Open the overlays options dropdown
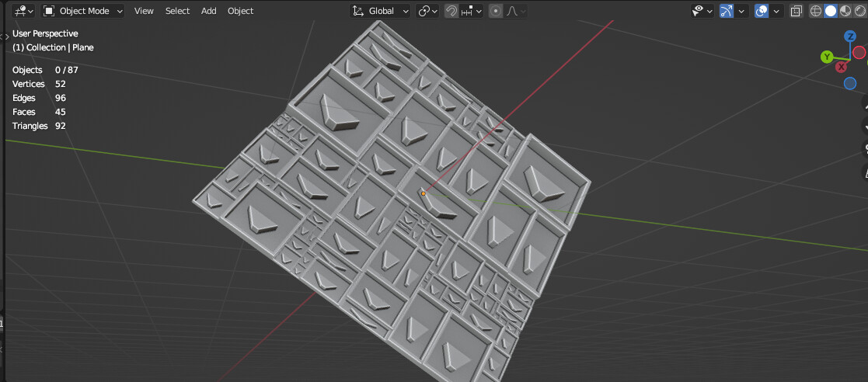 click(x=776, y=11)
